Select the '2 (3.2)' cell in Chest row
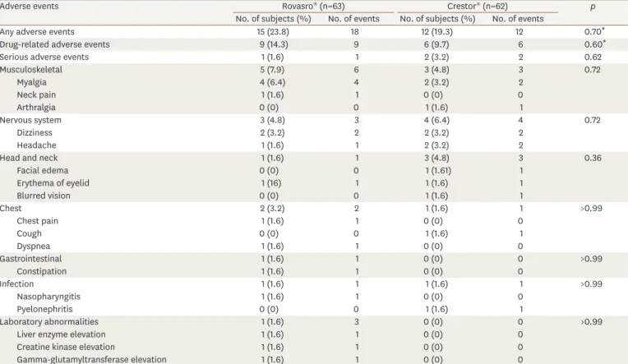 (x=272, y=208)
